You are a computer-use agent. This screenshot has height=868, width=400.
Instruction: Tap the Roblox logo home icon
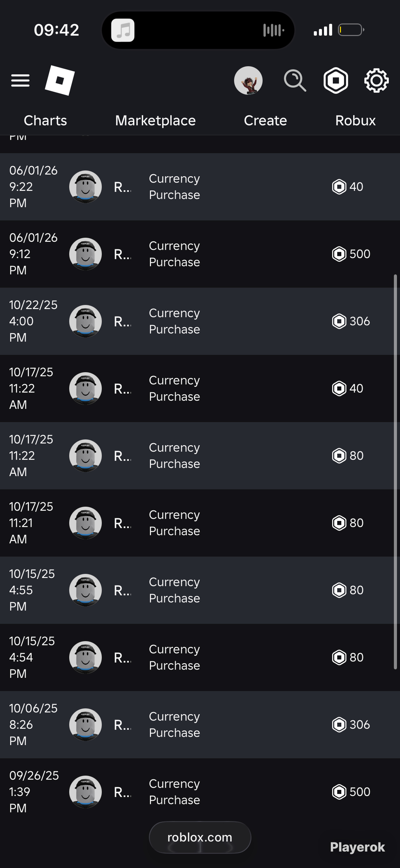(x=60, y=80)
